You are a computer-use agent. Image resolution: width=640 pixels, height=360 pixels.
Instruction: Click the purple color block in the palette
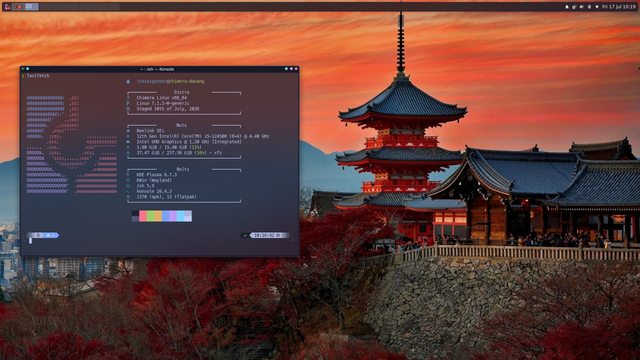click(x=173, y=216)
